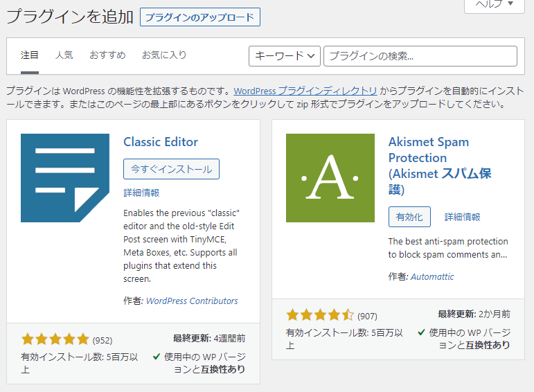Image resolution: width=534 pixels, height=392 pixels.
Task: Click Akismet's anti-spam description text
Action: pyautogui.click(x=448, y=248)
